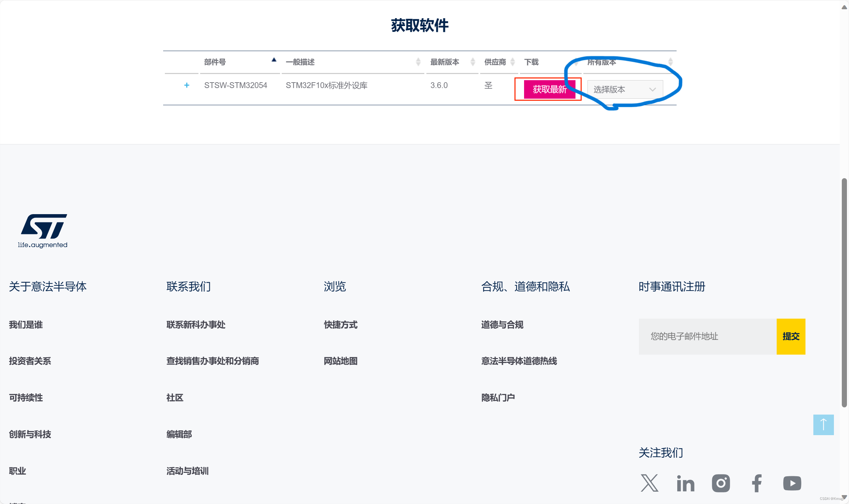Screen dimensions: 849x504
Task: Click the 联系我们 footer heading
Action: tap(189, 286)
